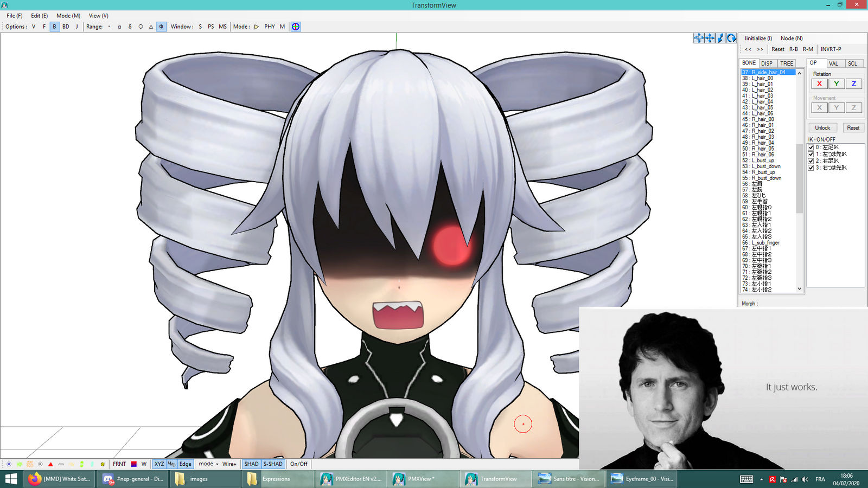This screenshot has height=488, width=868.
Task: Click the INVRT-P button
Action: [x=831, y=49]
